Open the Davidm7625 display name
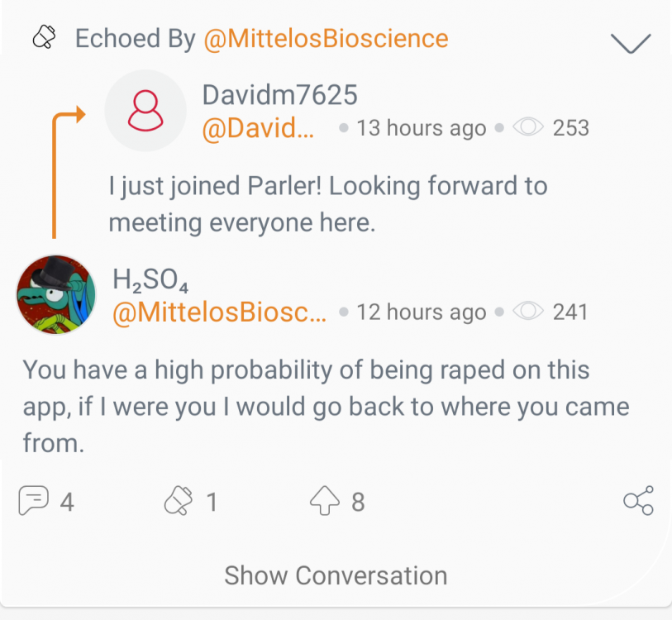This screenshot has height=620, width=672. click(x=279, y=95)
